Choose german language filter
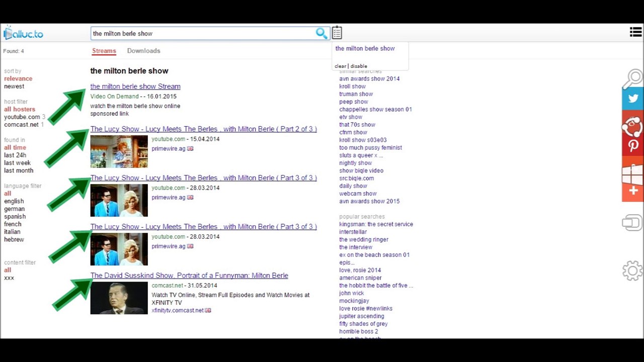644x362 pixels. point(14,209)
